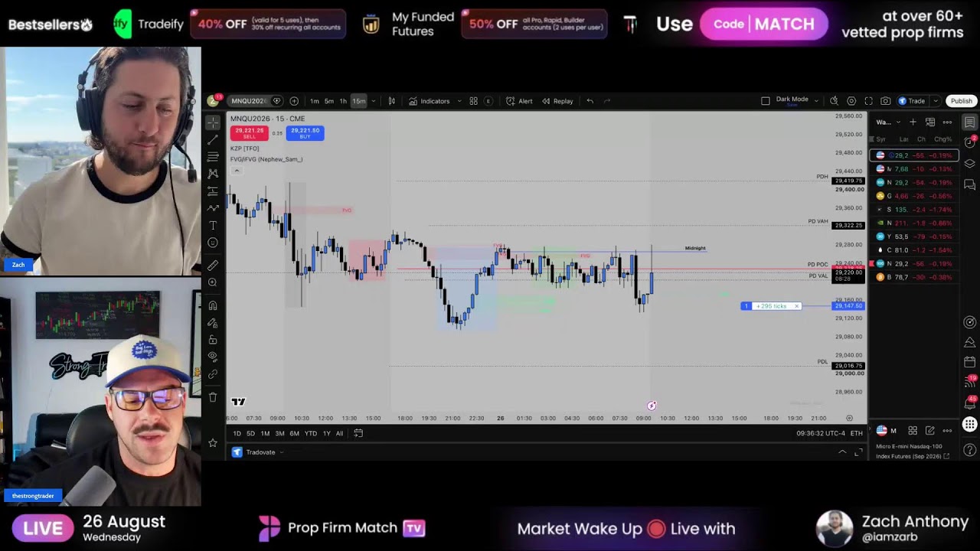Screen dimensions: 980x551
Task: Open the Indicators dialog
Action: click(429, 101)
